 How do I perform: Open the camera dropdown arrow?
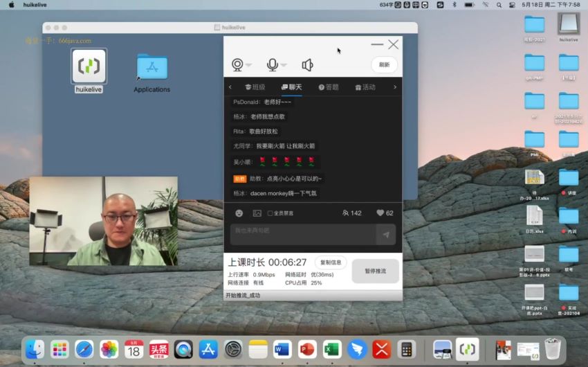click(x=248, y=65)
